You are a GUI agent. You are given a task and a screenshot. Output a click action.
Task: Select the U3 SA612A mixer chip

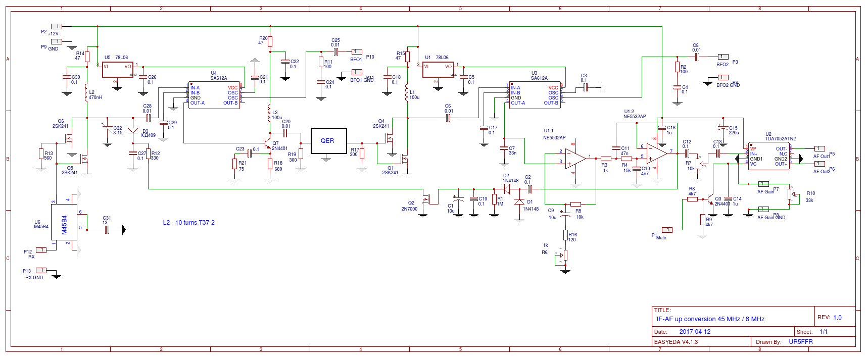[x=535, y=95]
